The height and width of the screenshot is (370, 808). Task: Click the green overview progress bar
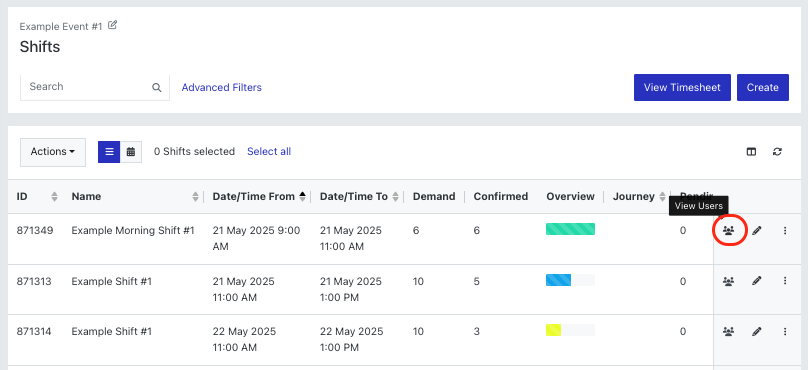tap(570, 229)
